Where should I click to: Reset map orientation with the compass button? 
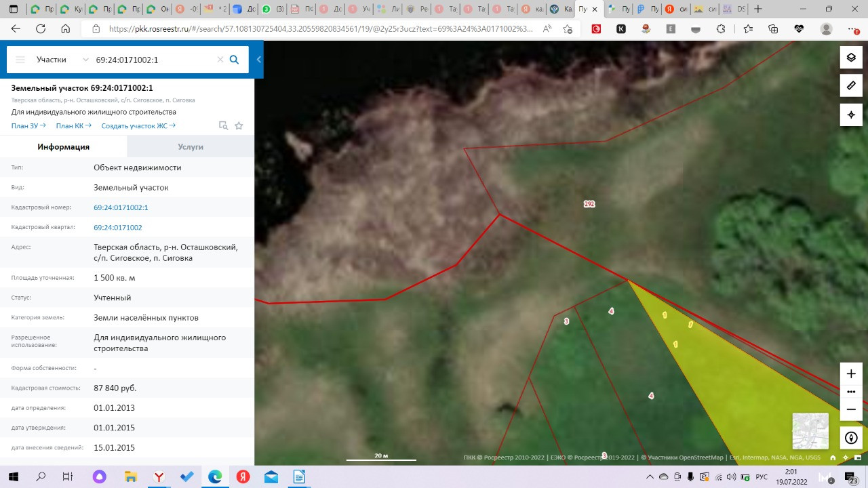pos(851,438)
